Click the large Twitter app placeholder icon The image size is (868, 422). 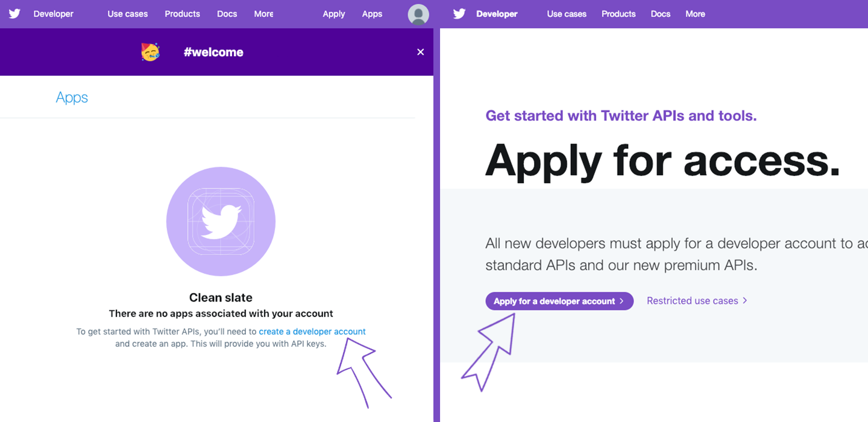click(x=221, y=221)
